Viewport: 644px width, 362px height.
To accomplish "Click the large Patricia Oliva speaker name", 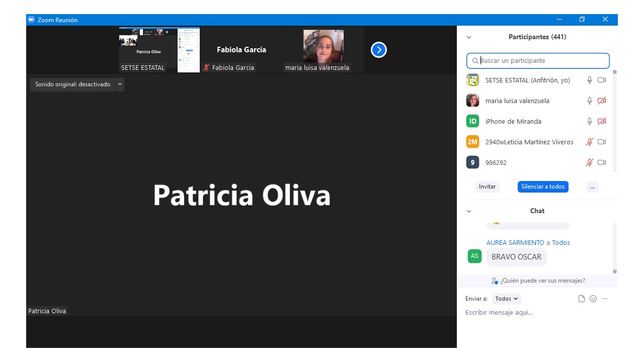I will tap(242, 195).
